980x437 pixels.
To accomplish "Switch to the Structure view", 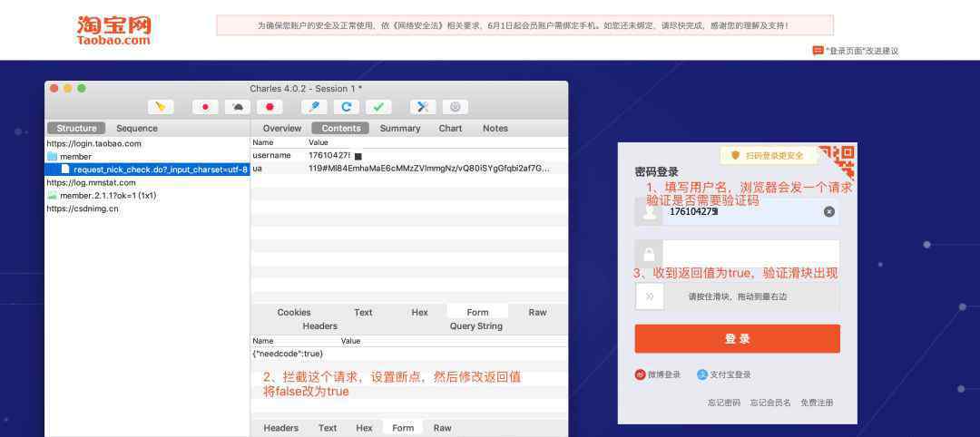I will (x=76, y=128).
